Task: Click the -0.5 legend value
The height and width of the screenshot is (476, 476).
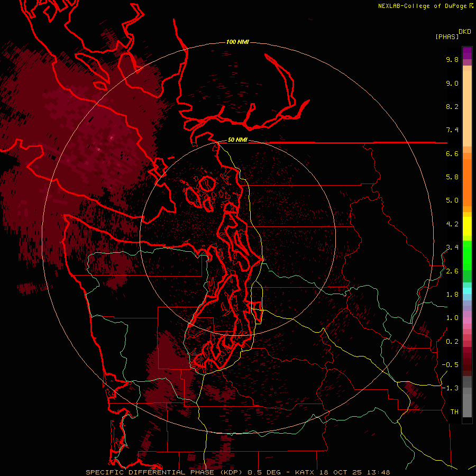Action: (x=450, y=365)
